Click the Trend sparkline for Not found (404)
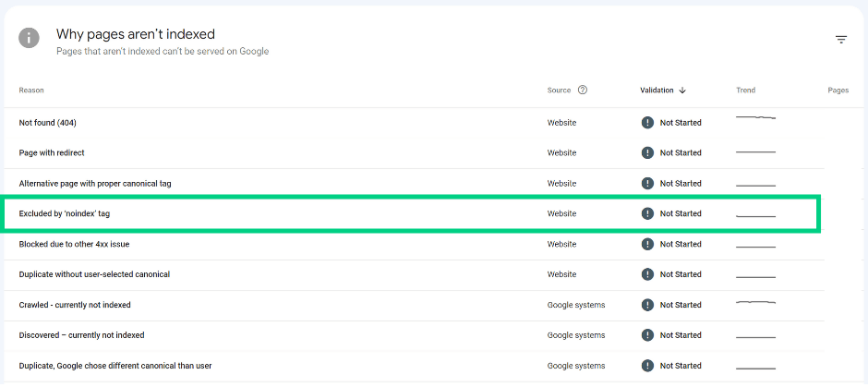This screenshot has width=868, height=387. coord(755,118)
